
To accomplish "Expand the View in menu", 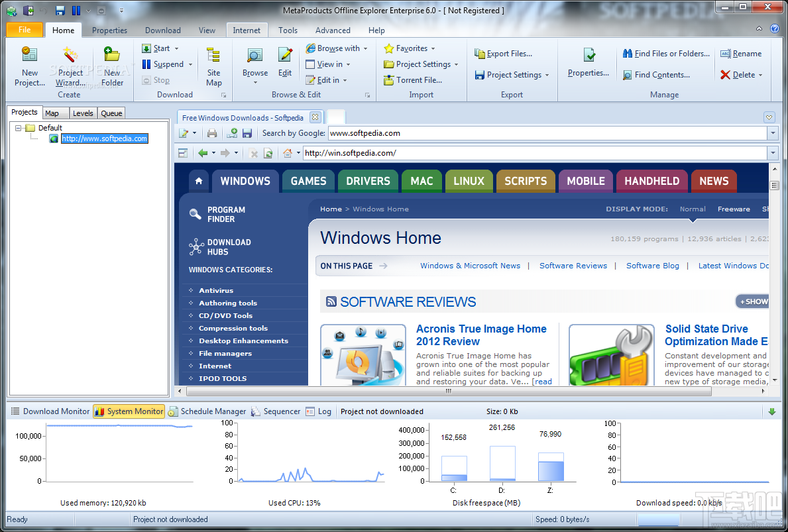I will click(x=348, y=65).
